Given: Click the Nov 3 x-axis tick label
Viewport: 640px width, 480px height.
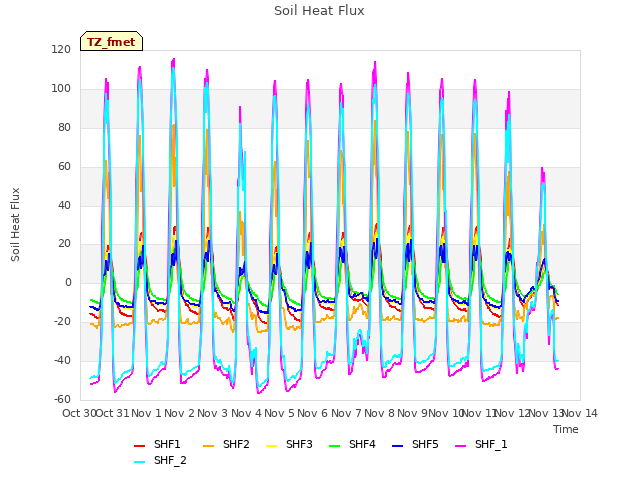Looking at the screenshot, I should pos(212,413).
